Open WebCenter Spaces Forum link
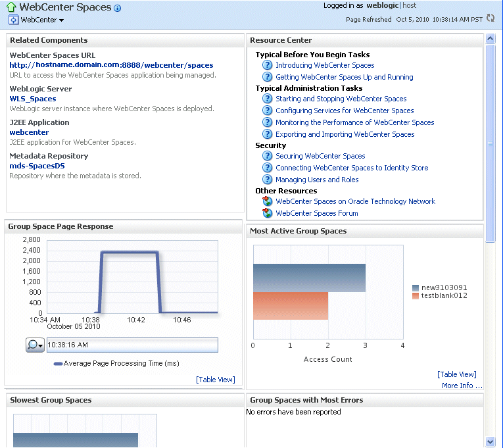Screen dimensions: 503x448 coord(317,213)
